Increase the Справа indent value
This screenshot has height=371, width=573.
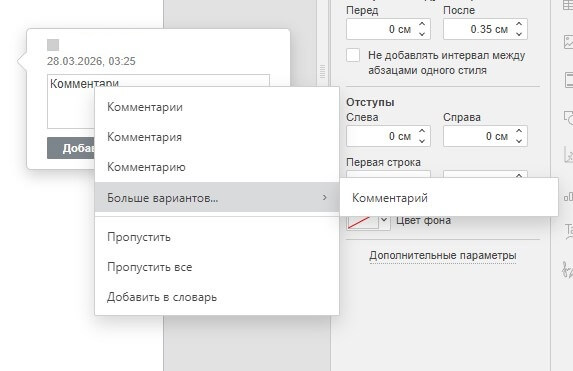519,131
